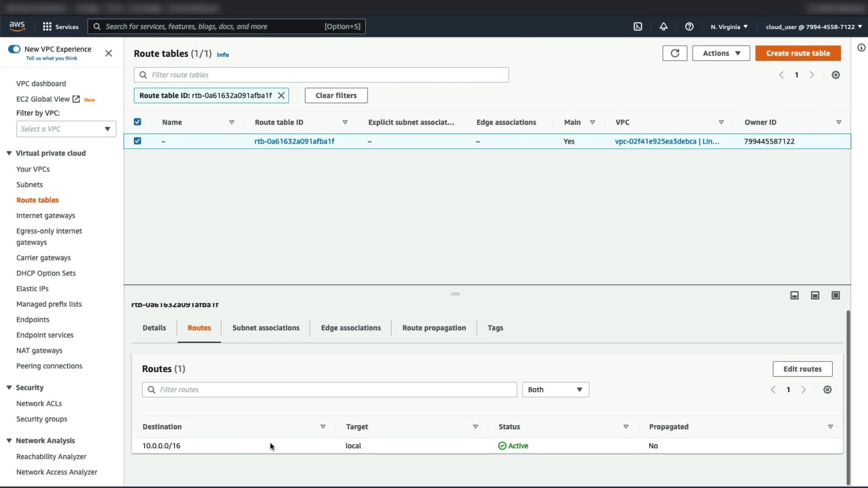Viewport: 868px width, 488px height.
Task: Open the notifications bell
Action: pyautogui.click(x=663, y=27)
